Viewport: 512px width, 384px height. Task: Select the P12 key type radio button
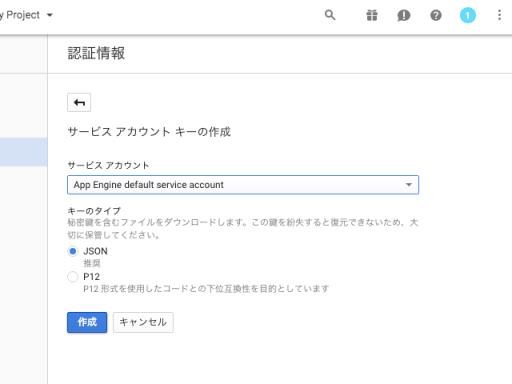point(73,277)
